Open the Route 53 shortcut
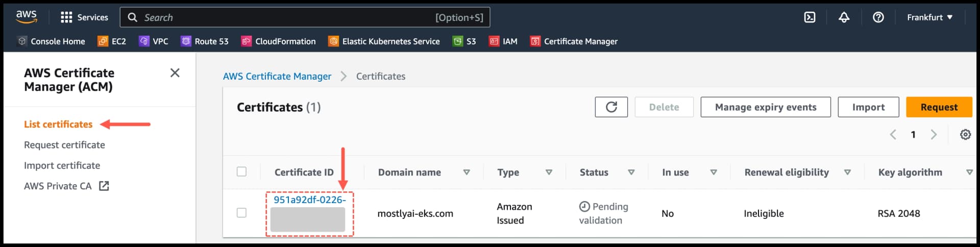This screenshot has width=980, height=247. [205, 41]
